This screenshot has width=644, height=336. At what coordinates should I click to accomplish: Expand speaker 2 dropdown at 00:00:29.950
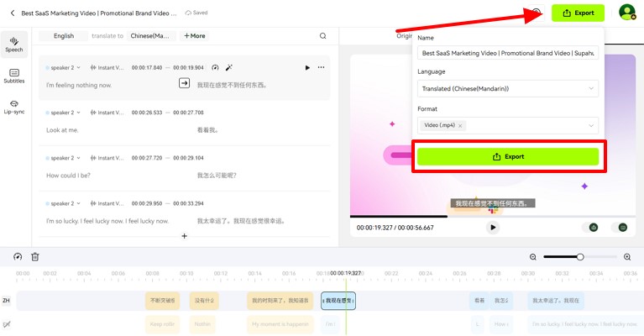click(63, 203)
